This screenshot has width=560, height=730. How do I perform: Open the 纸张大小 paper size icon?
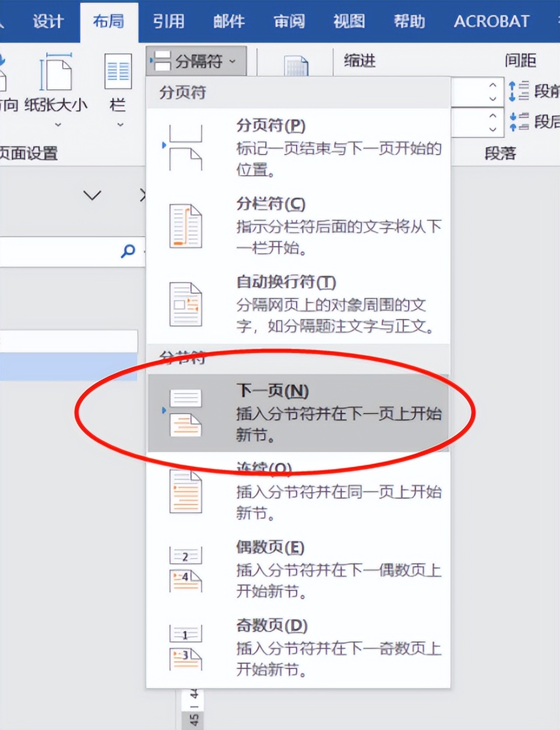point(56,72)
